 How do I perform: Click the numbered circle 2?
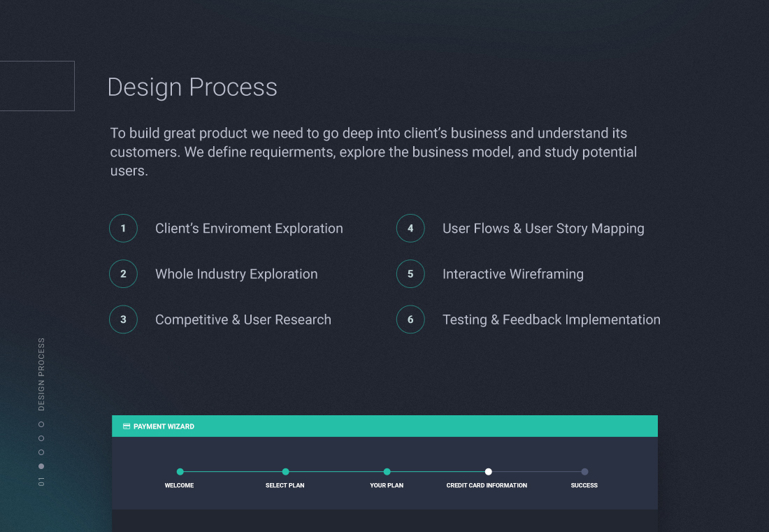tap(123, 274)
